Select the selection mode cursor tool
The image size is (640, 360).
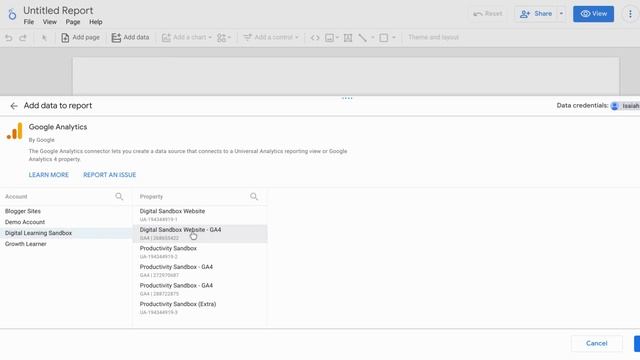coord(44,38)
